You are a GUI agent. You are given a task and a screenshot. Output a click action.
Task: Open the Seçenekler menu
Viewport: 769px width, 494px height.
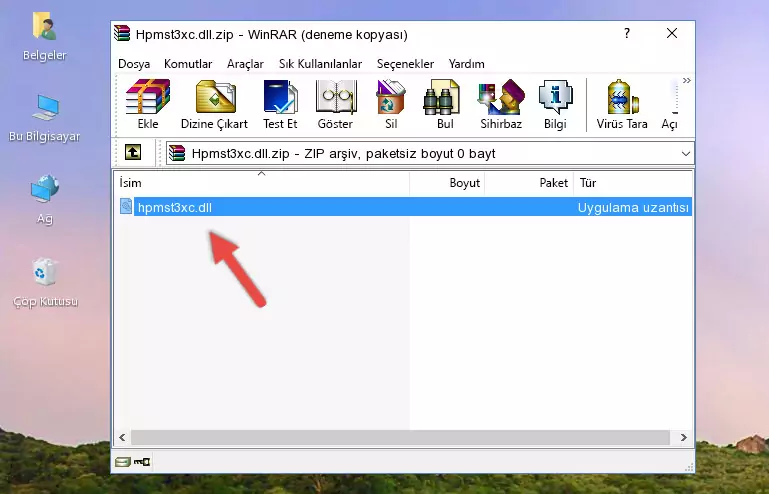[405, 64]
